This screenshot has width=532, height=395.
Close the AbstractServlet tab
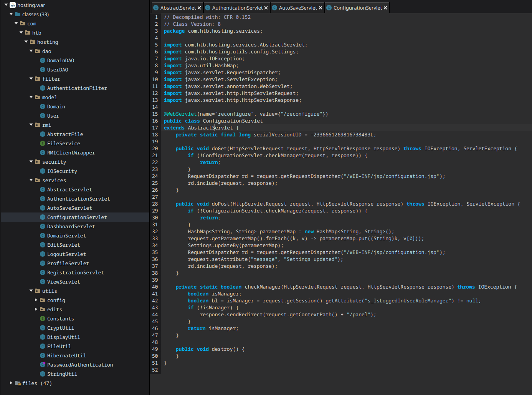(199, 8)
